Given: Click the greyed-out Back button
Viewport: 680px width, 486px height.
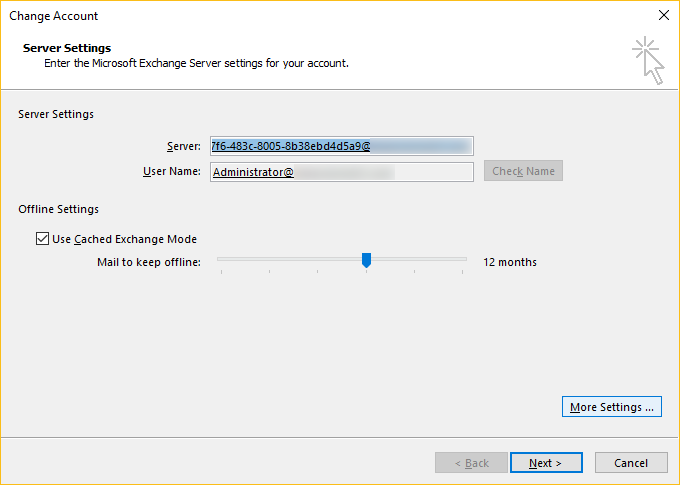Looking at the screenshot, I should 471,463.
